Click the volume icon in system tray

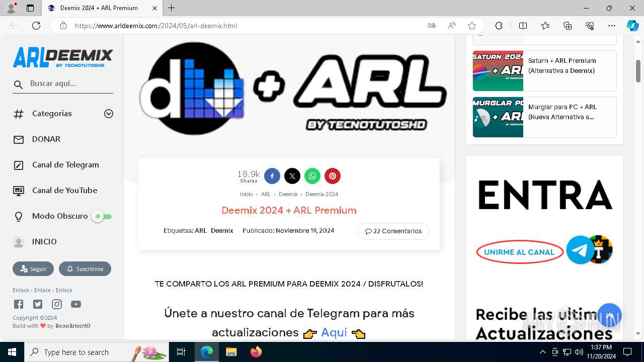[579, 352]
